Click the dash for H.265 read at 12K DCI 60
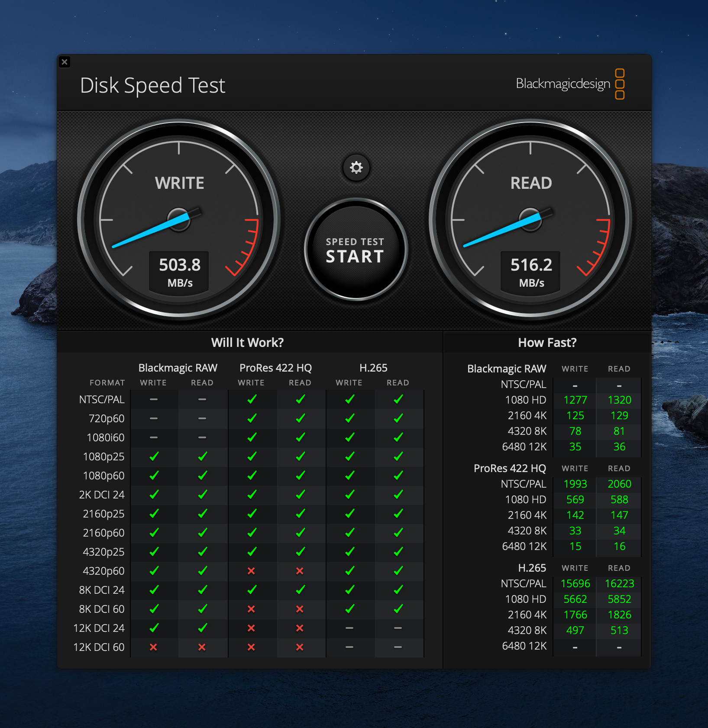The height and width of the screenshot is (728, 708). coord(398,647)
